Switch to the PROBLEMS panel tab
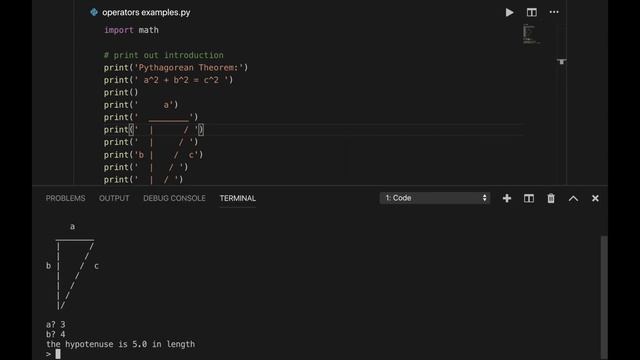 point(65,198)
